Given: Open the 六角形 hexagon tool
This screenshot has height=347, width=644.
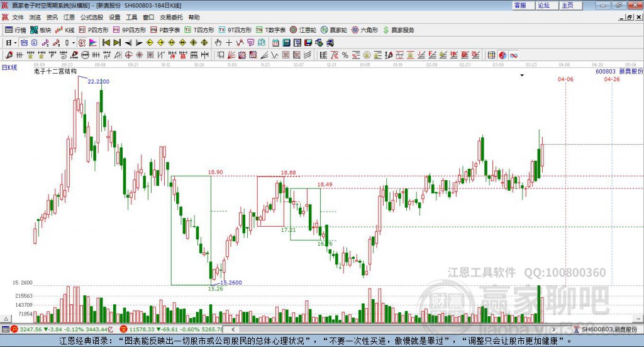Looking at the screenshot, I should pyautogui.click(x=365, y=30).
